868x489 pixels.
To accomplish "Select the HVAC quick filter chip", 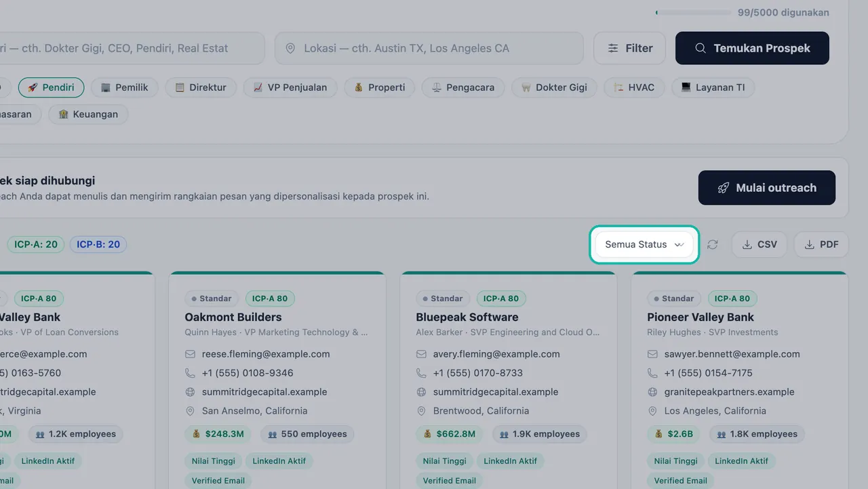I will 634,87.
